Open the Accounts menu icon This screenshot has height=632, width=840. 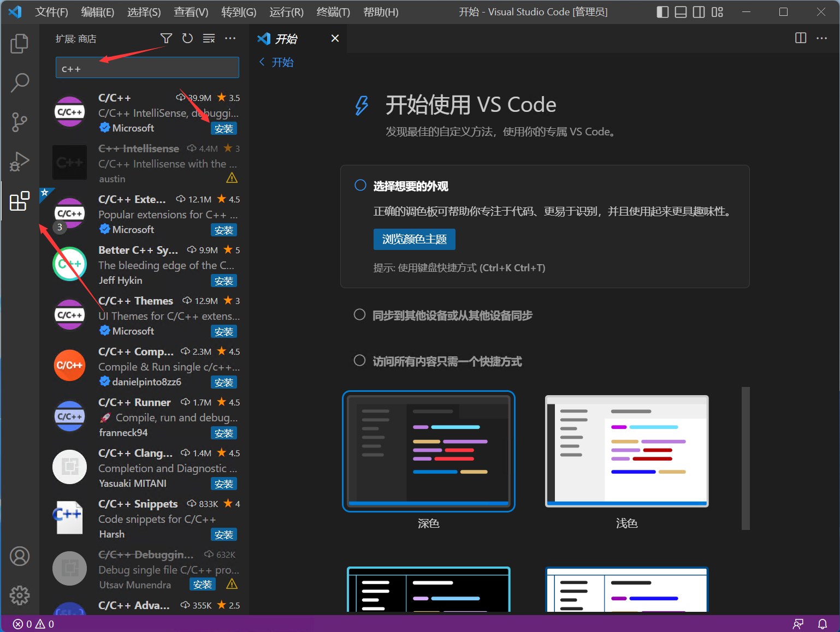pyautogui.click(x=20, y=556)
